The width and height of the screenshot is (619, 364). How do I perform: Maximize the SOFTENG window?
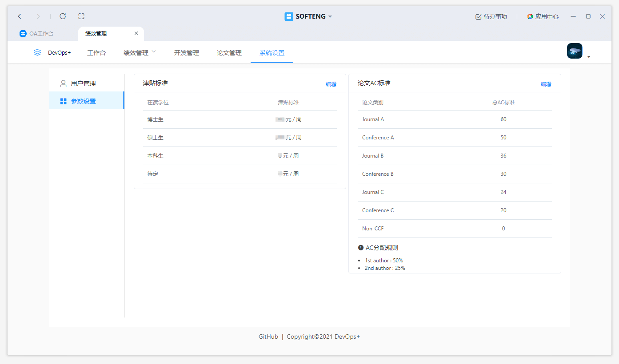tap(588, 16)
